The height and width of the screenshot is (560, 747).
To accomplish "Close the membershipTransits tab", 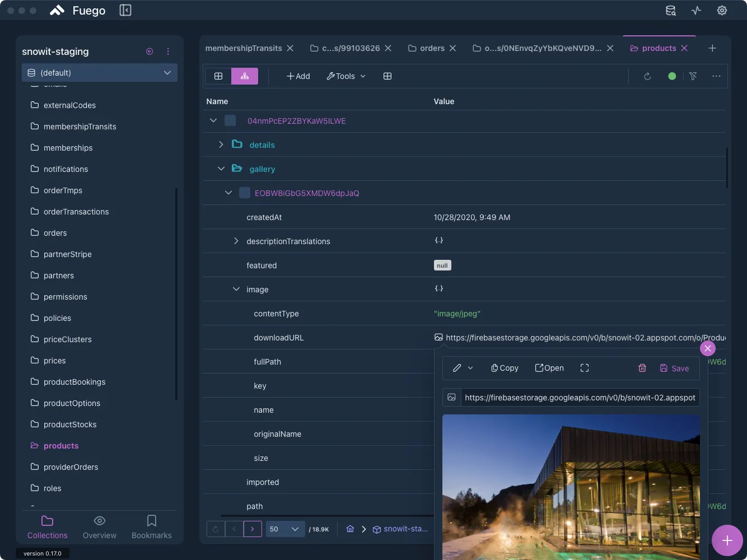I will (x=290, y=48).
